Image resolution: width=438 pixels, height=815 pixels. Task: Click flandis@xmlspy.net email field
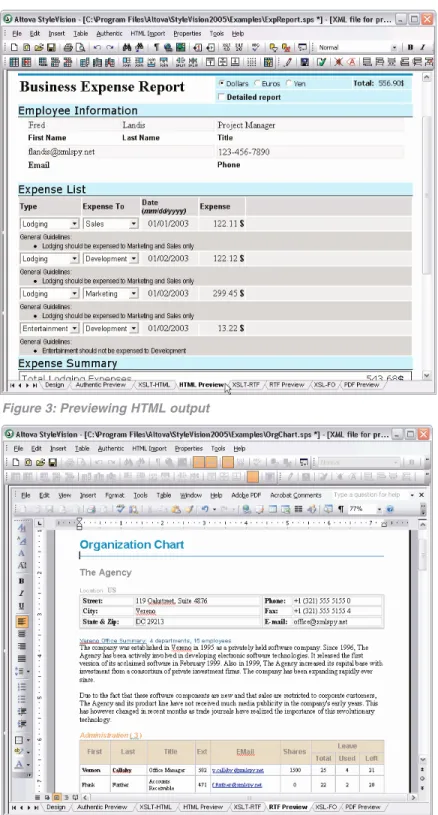(121, 152)
